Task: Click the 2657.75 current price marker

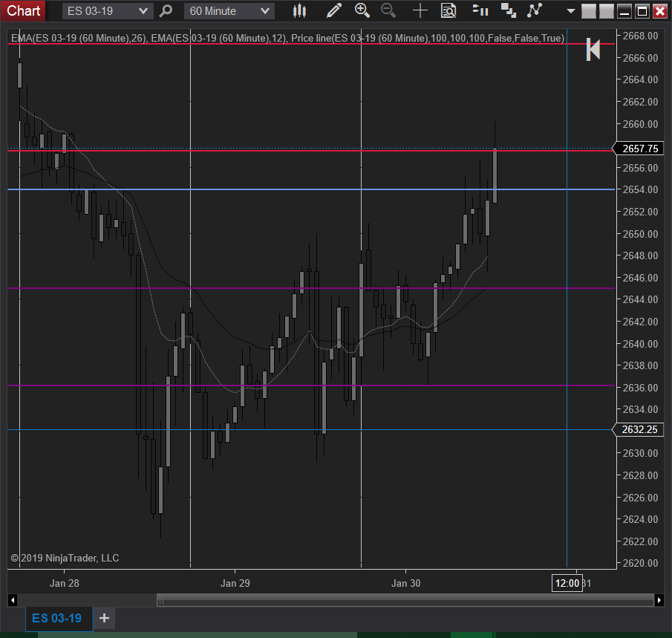Action: point(638,149)
